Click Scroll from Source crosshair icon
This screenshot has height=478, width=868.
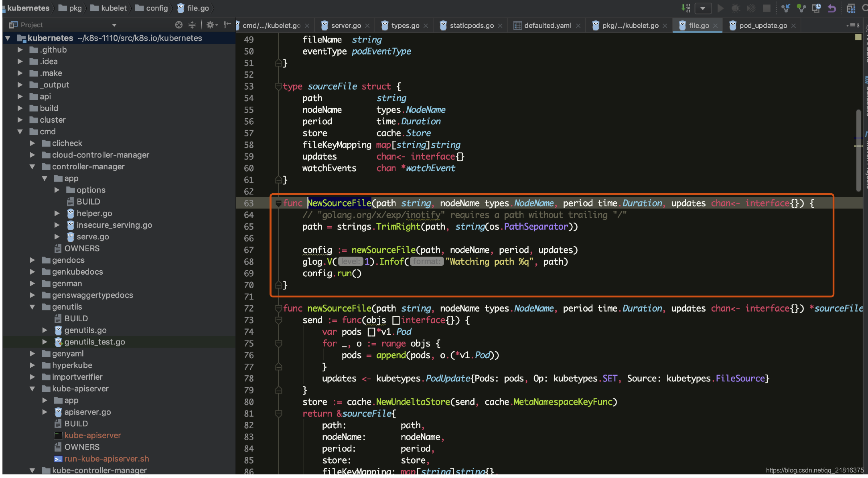(x=179, y=25)
